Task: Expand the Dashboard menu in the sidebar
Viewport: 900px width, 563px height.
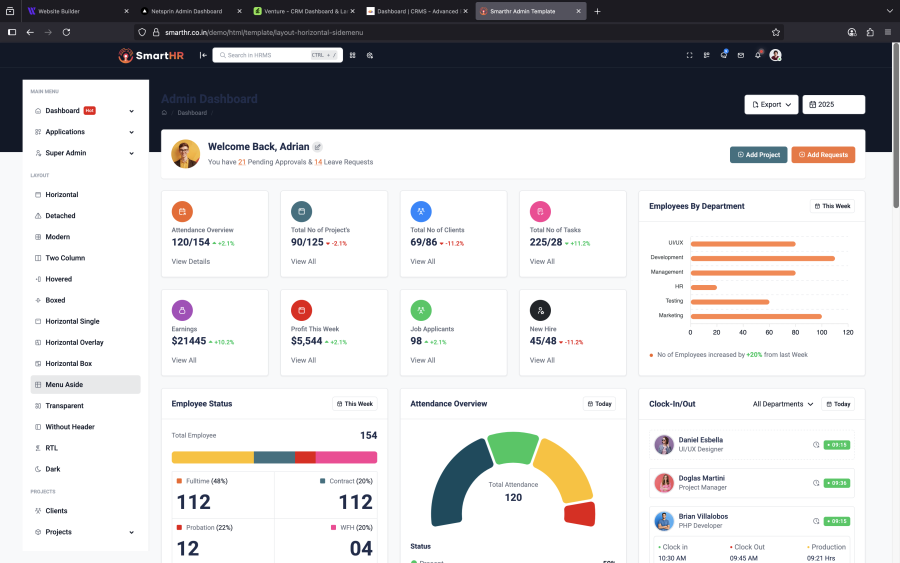Action: click(x=84, y=111)
